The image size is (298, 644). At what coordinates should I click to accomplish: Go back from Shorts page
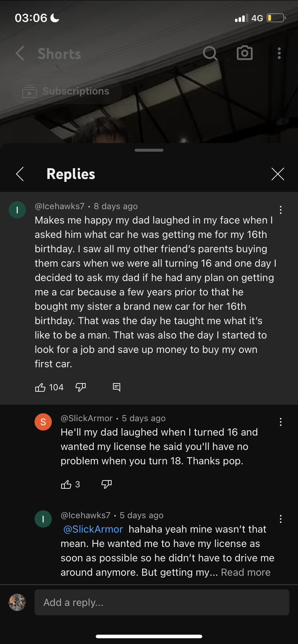tap(20, 54)
